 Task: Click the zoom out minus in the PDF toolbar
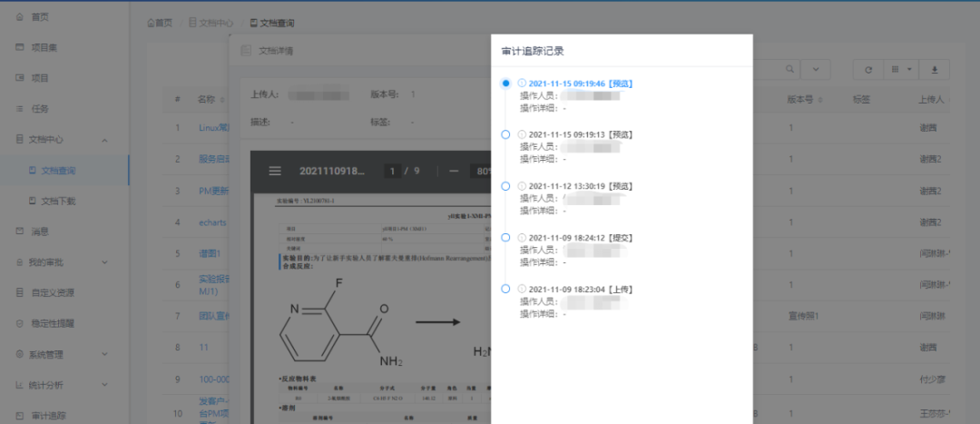455,171
